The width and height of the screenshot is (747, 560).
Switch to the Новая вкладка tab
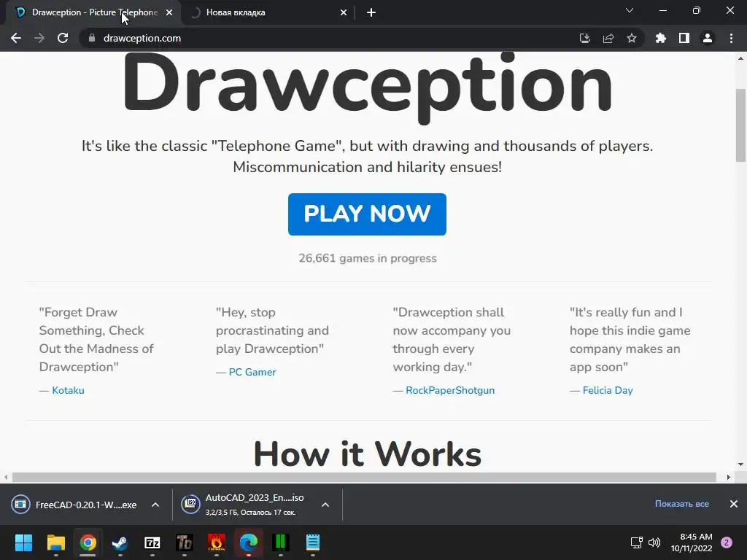click(x=268, y=12)
